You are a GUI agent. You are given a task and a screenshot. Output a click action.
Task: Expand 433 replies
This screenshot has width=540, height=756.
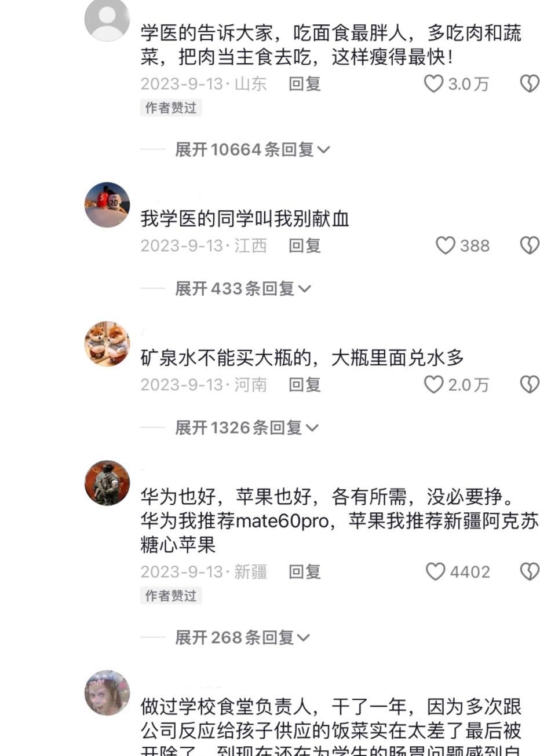tap(243, 288)
